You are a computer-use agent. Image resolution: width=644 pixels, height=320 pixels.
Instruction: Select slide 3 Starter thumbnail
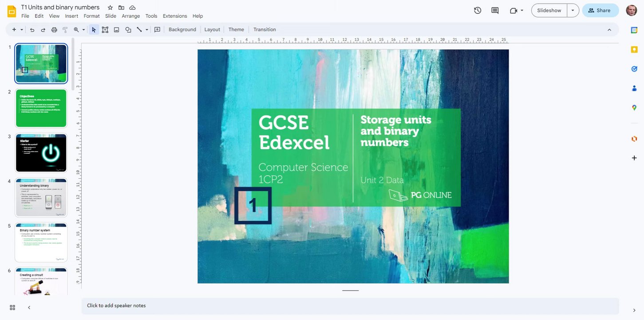41,153
